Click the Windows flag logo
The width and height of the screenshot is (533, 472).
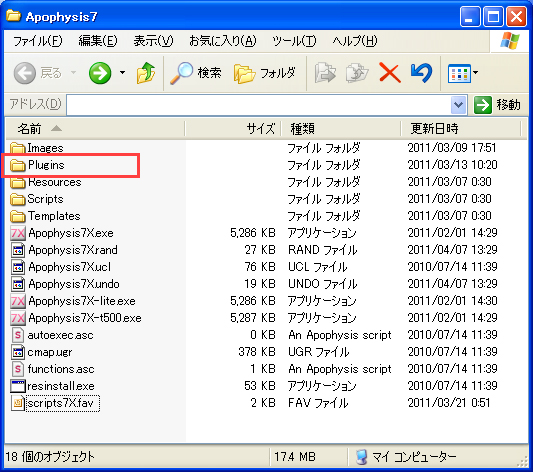509,41
